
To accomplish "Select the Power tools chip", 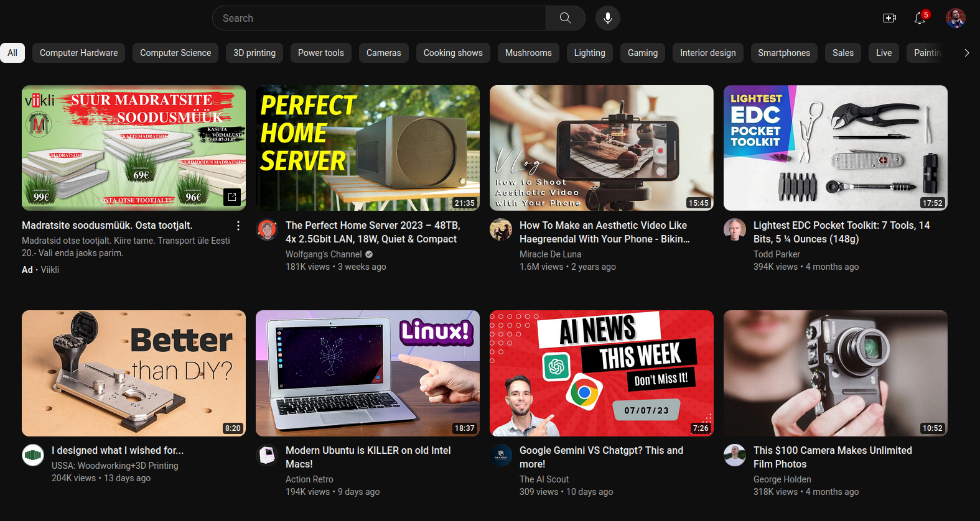I will click(321, 53).
